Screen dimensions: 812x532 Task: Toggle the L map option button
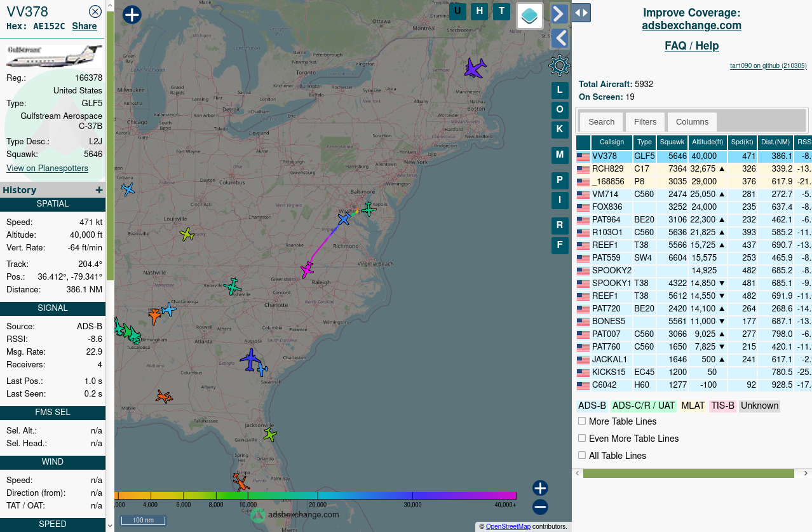pos(560,90)
